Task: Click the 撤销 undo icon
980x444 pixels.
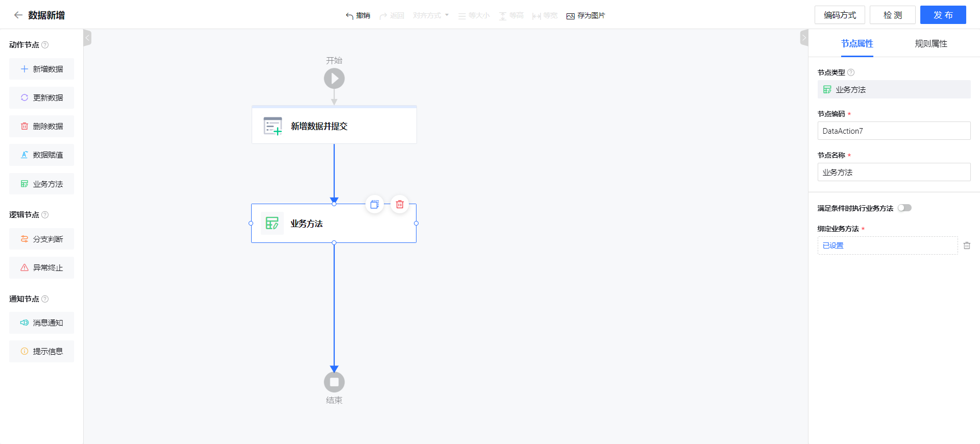Action: click(350, 16)
